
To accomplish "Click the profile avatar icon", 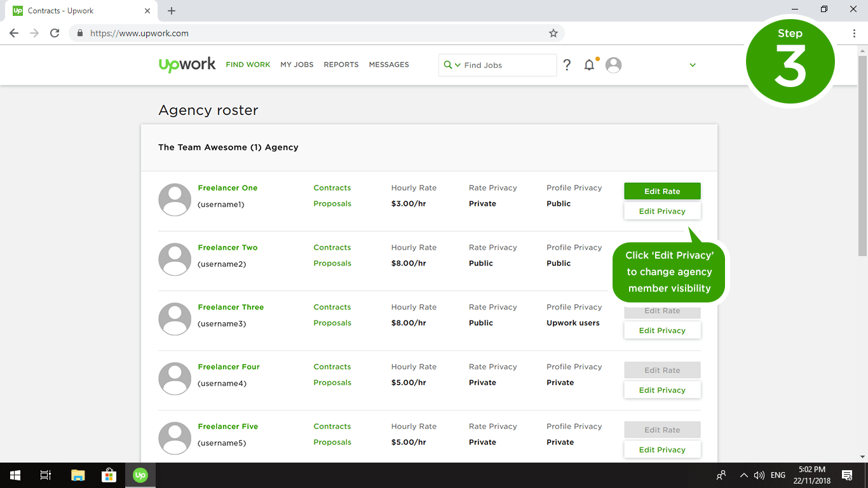I will point(613,64).
